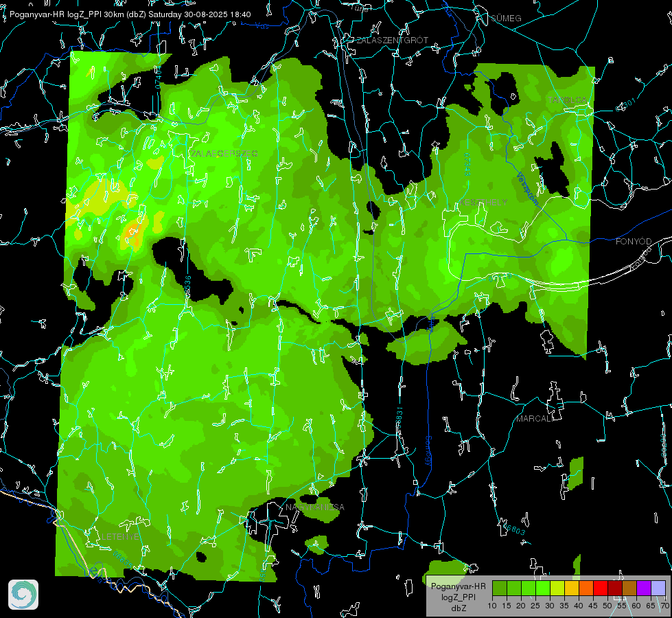Select the 15–20 dBZ green legend swatch
This screenshot has height=618, width=672.
514,588
